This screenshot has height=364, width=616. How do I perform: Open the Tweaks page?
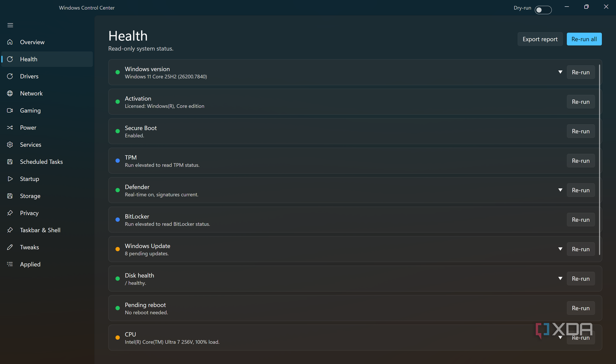pyautogui.click(x=47, y=247)
